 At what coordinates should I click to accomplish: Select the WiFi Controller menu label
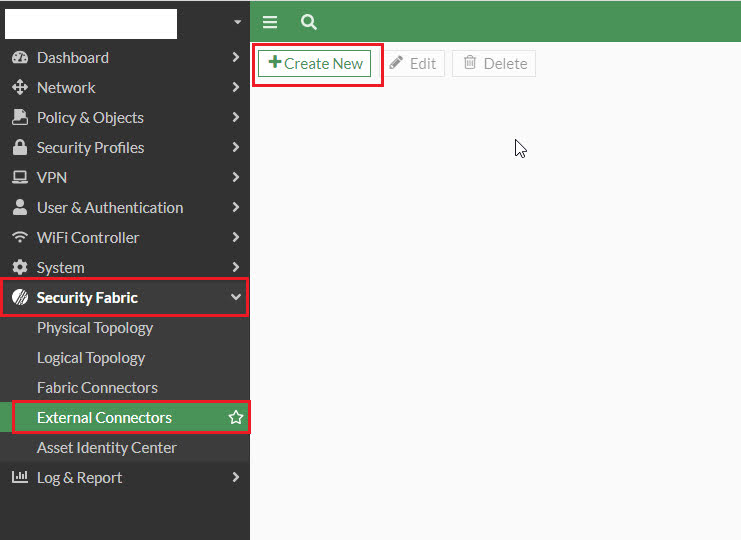click(x=88, y=238)
